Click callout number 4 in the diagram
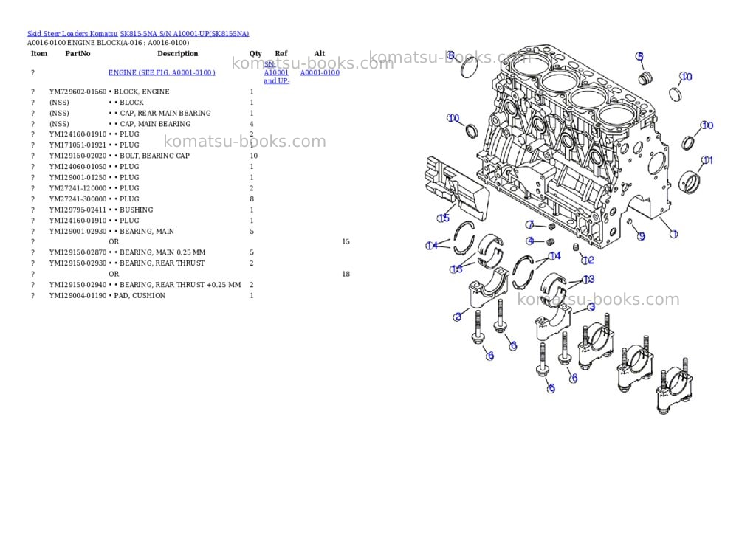 [530, 241]
